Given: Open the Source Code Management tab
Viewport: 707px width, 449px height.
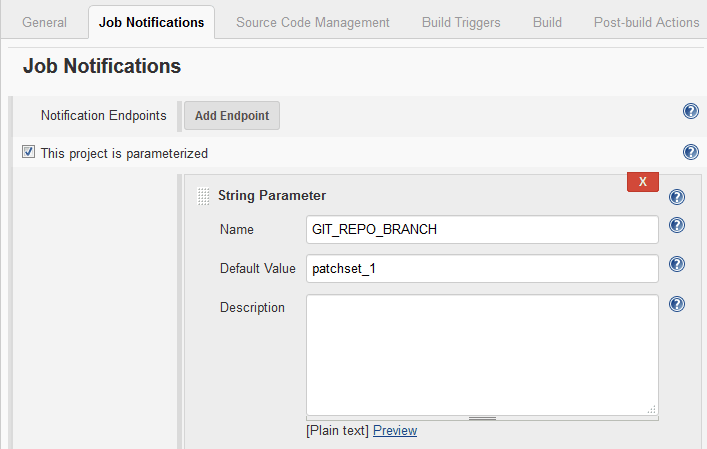Looking at the screenshot, I should [313, 22].
